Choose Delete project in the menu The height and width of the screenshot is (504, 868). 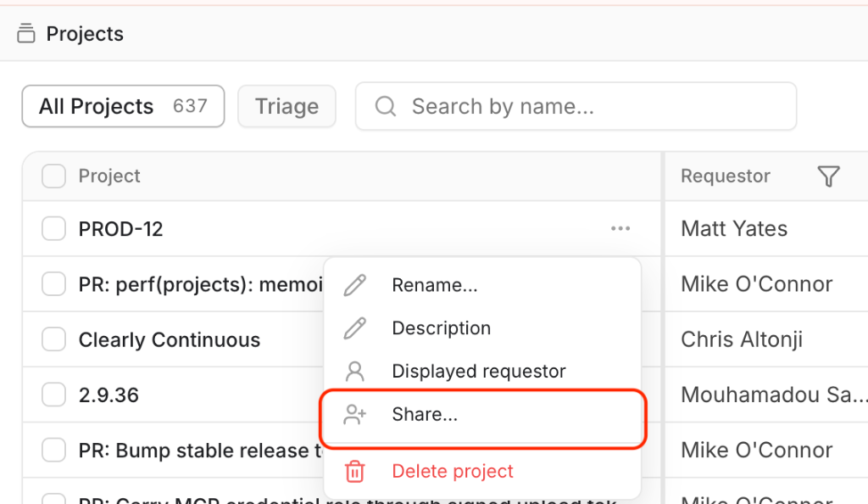[482, 471]
